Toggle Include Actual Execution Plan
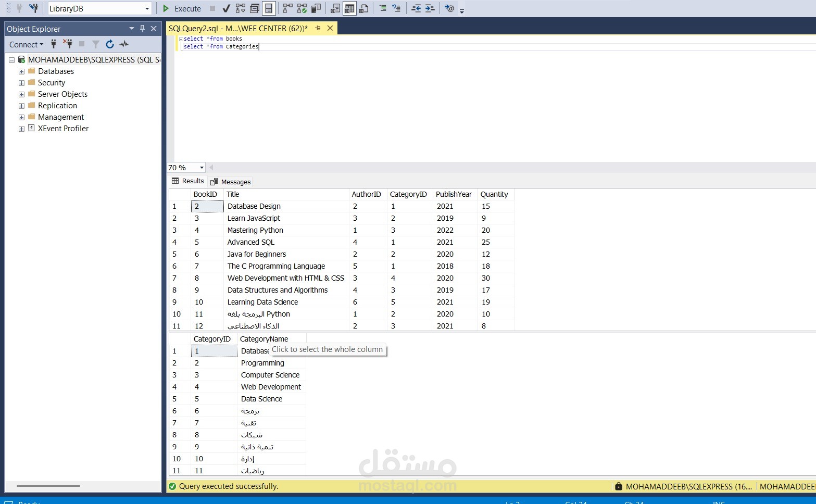Screen dimensions: 816x504 pos(288,8)
